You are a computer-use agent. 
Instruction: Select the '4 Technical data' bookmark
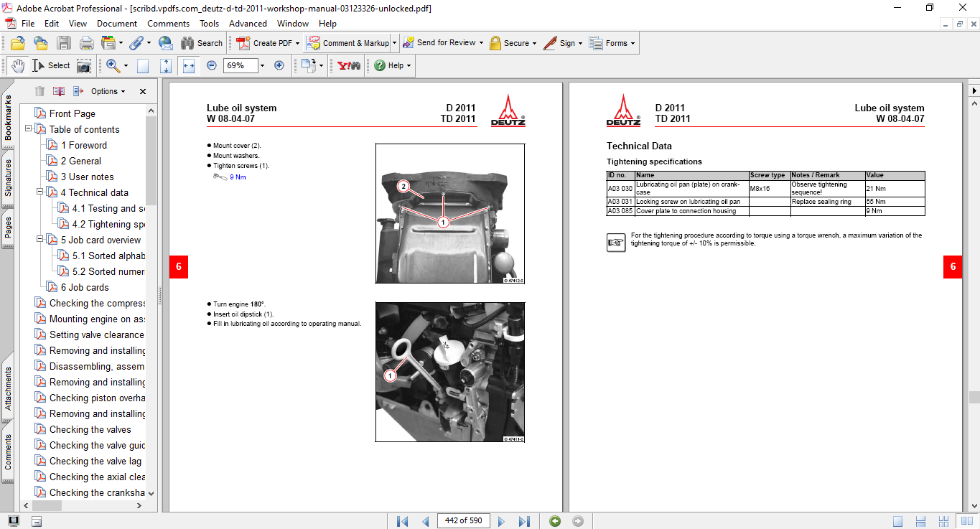click(93, 192)
